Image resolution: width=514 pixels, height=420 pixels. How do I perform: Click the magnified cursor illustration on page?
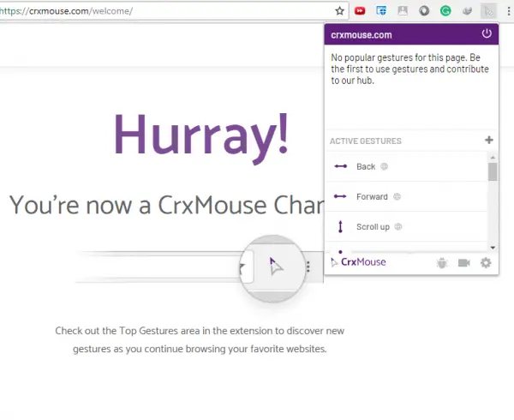[272, 268]
